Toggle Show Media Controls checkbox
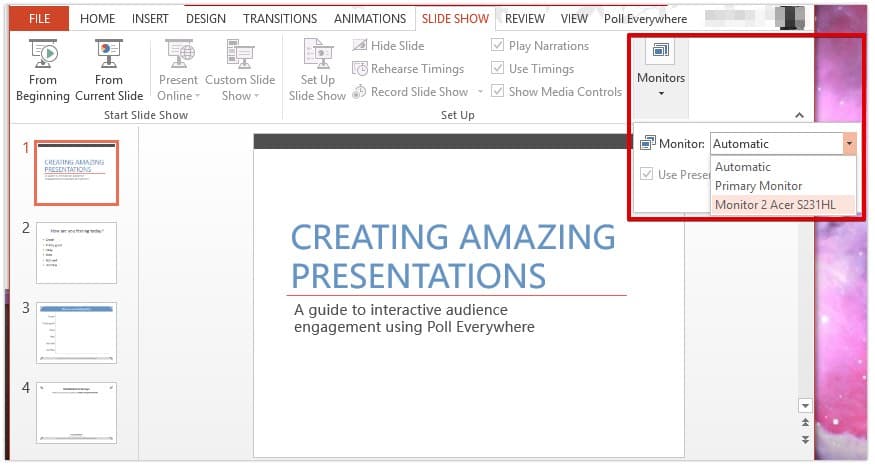 [x=498, y=92]
